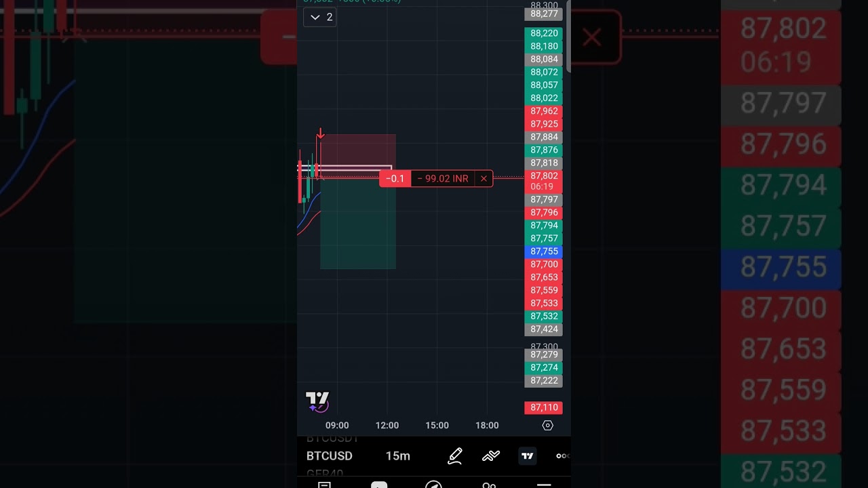Viewport: 868px width, 488px height.
Task: Tap the 87,757 price label
Action: (x=544, y=238)
